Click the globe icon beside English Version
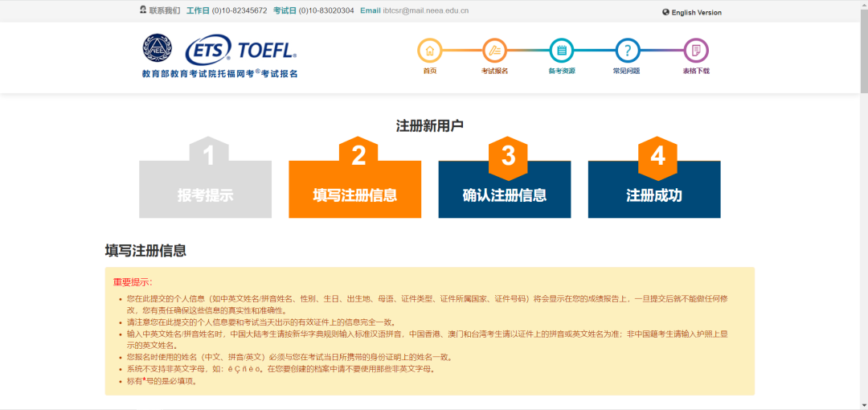The height and width of the screenshot is (410, 868). (665, 12)
